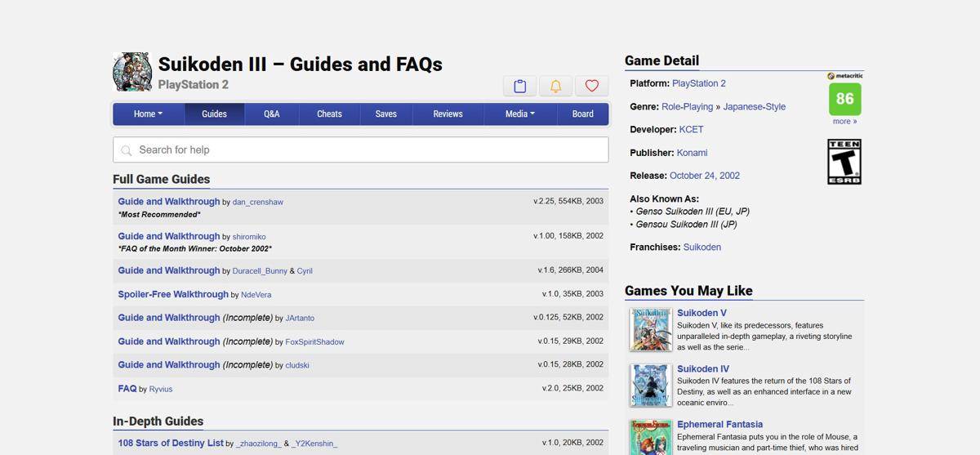Expand the Home dropdown menu

point(149,114)
